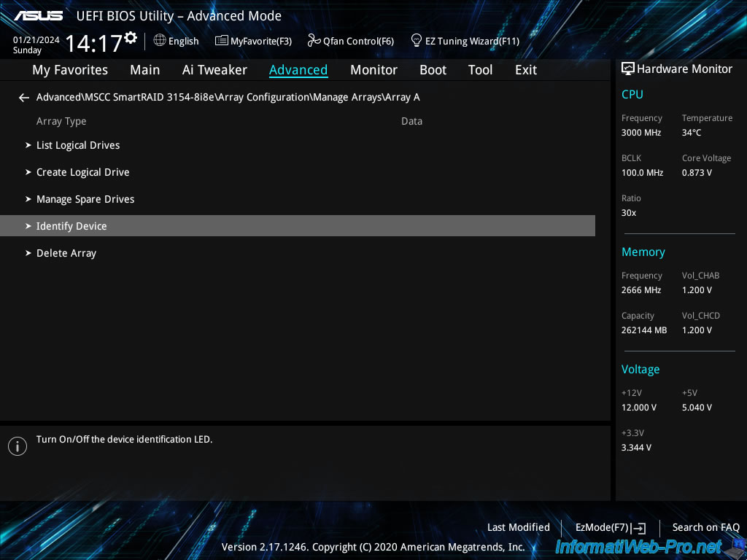The height and width of the screenshot is (560, 747).
Task: Expand List Logical Drives
Action: pos(78,145)
